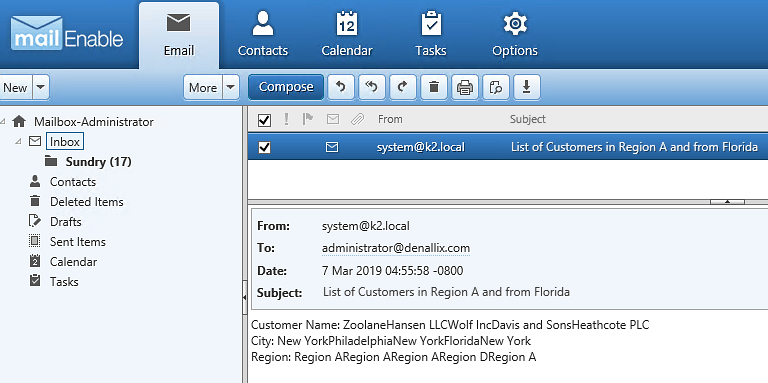This screenshot has height=383, width=768.
Task: Select the Drafts folder
Action: pos(66,221)
